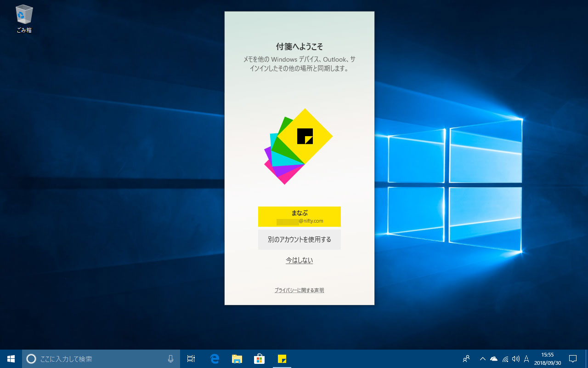Screen dimensions: 588x368
Task: Click the Cortana circle icon
Action: coord(31,359)
